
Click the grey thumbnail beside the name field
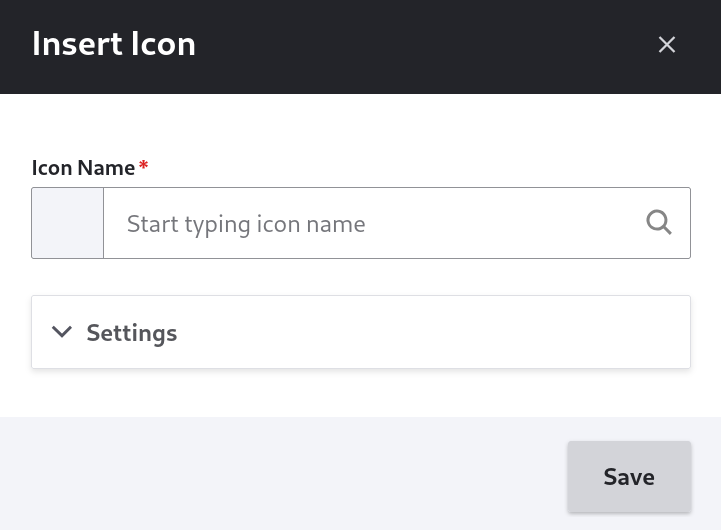tap(68, 223)
